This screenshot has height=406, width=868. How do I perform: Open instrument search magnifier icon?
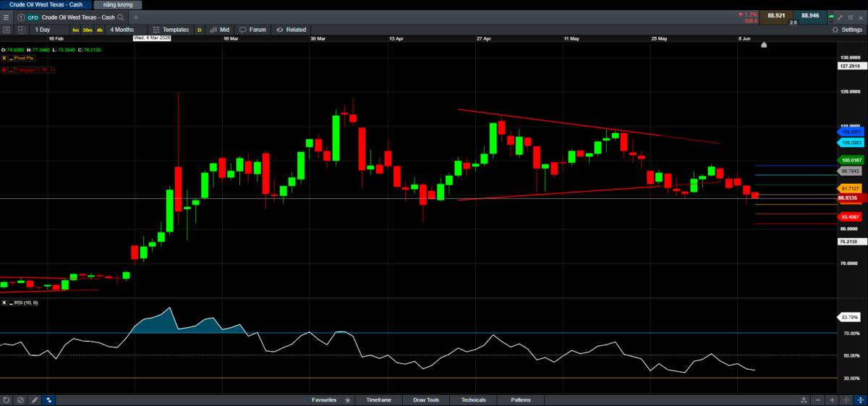(119, 17)
